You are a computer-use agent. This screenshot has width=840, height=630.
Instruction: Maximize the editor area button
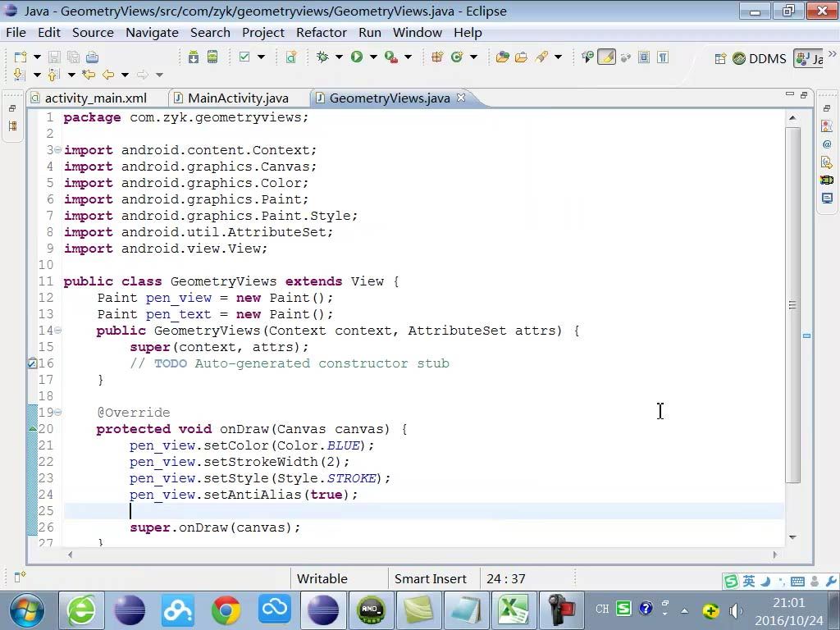coord(804,95)
